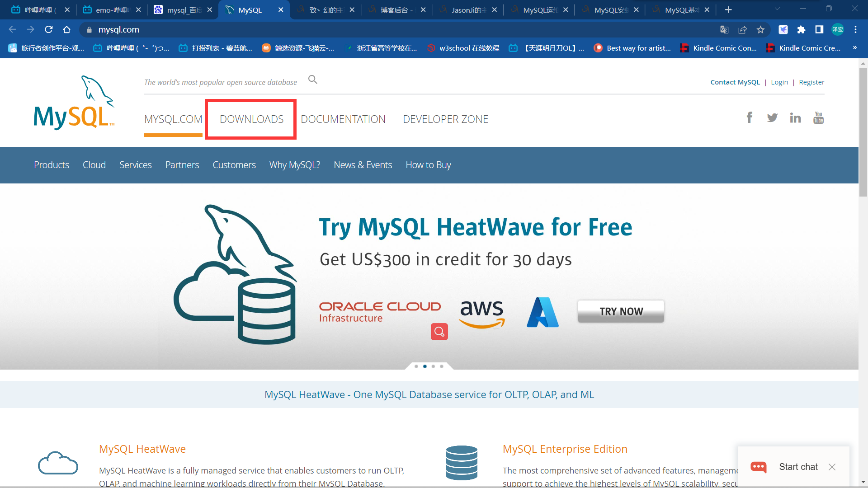
Task: Open MySQL's LinkedIn icon
Action: [795, 118]
